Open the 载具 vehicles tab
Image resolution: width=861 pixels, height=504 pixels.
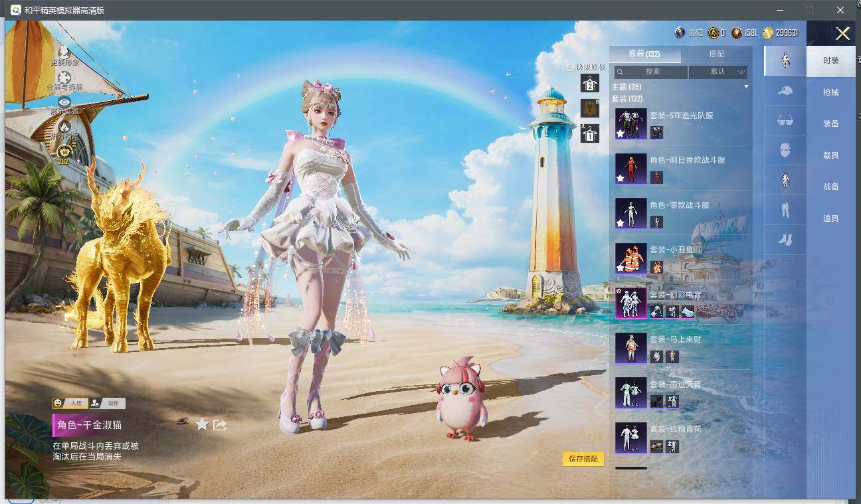click(x=831, y=155)
